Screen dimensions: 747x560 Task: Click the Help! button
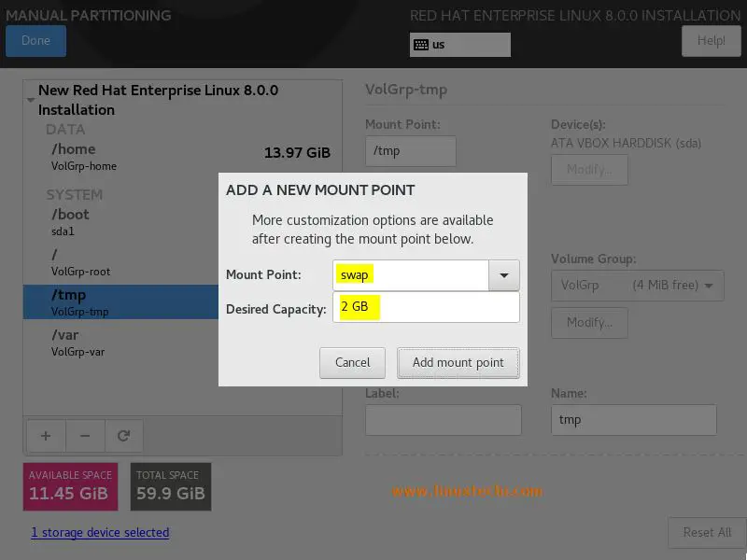tap(711, 40)
